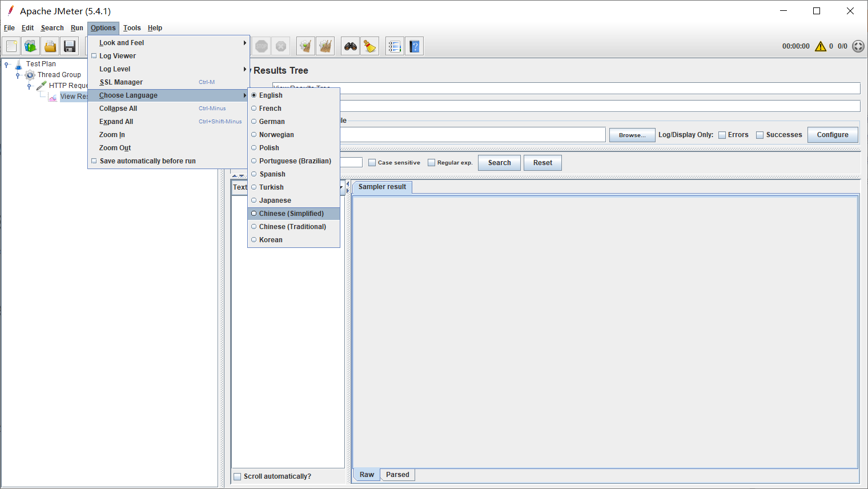Click the Comments input field

tap(600, 106)
